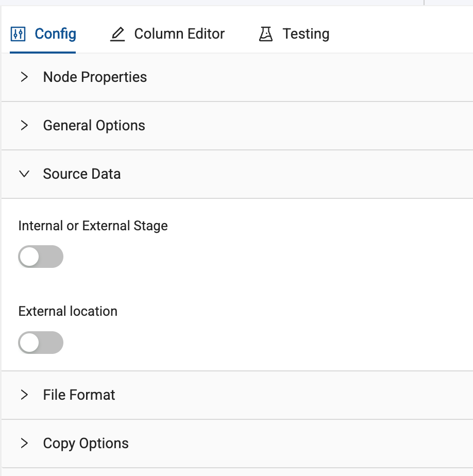Open the File Format section
Viewport: 473px width, 476px height.
coord(79,395)
